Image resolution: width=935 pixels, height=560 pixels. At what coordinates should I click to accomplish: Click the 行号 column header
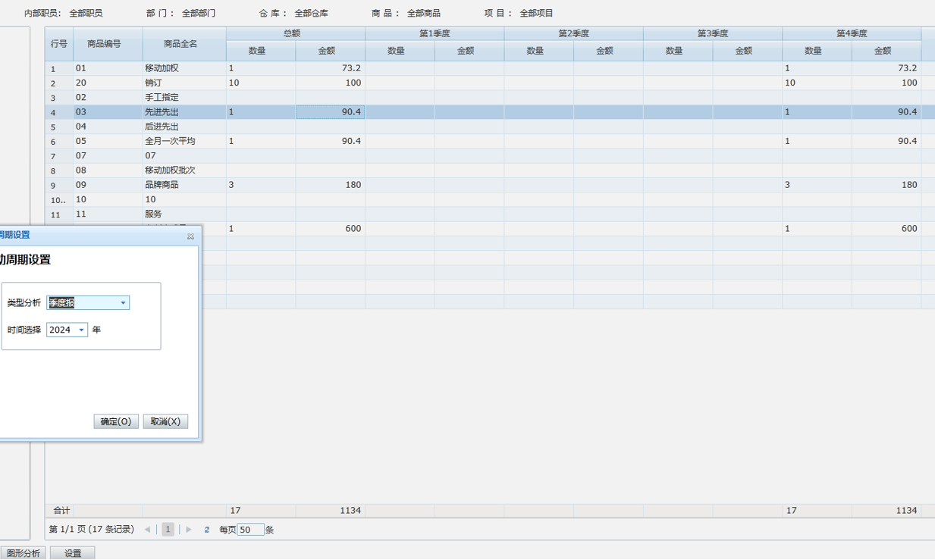(59, 44)
